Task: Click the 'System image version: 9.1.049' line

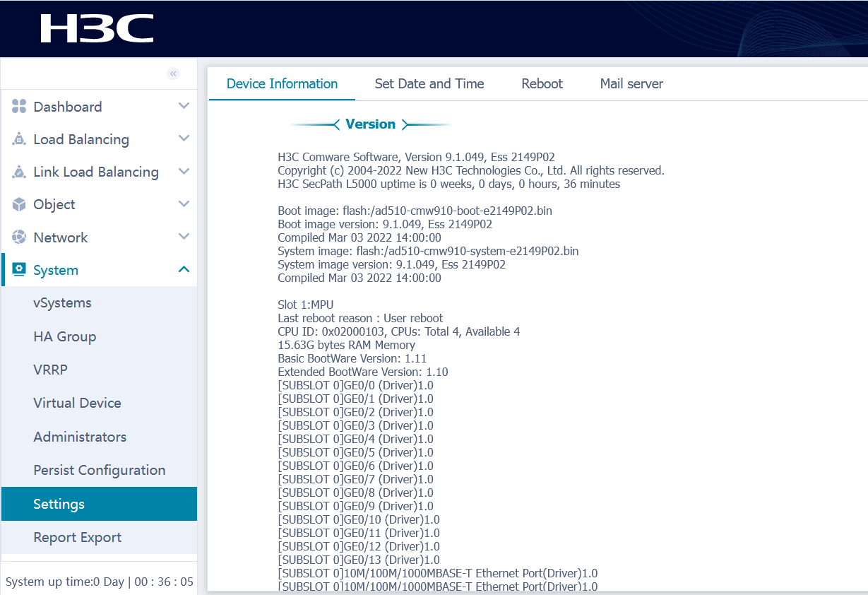Action: pos(392,264)
